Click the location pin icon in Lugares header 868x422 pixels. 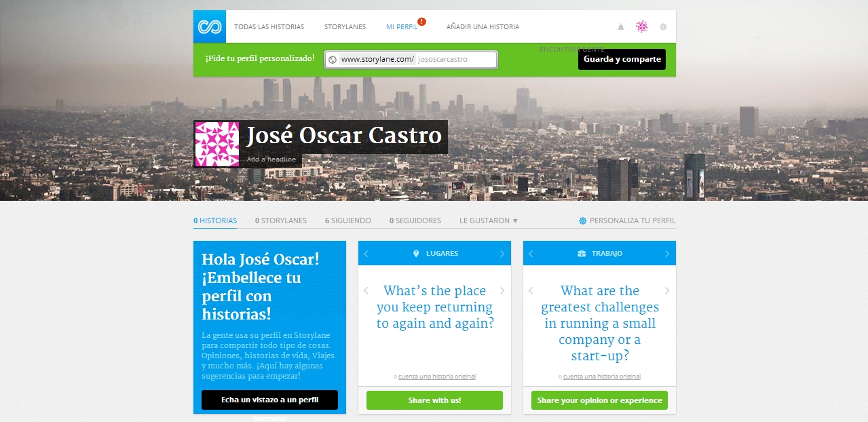[x=416, y=254]
